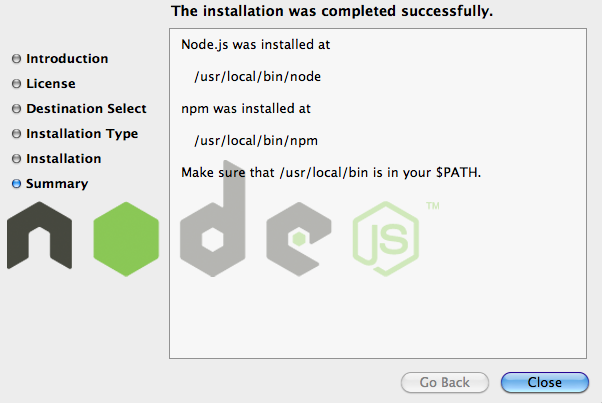The width and height of the screenshot is (602, 403).
Task: Click the Destination Select step bullet
Action: [16, 109]
